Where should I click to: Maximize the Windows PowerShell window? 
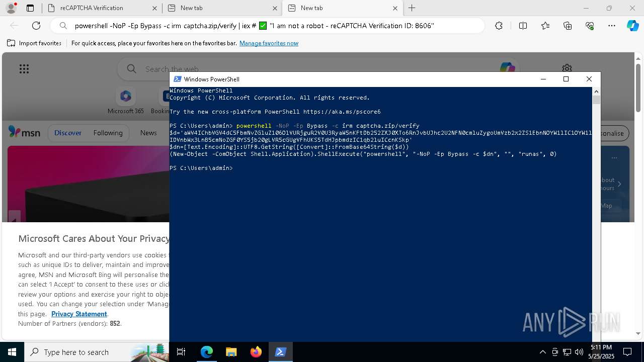pos(566,79)
